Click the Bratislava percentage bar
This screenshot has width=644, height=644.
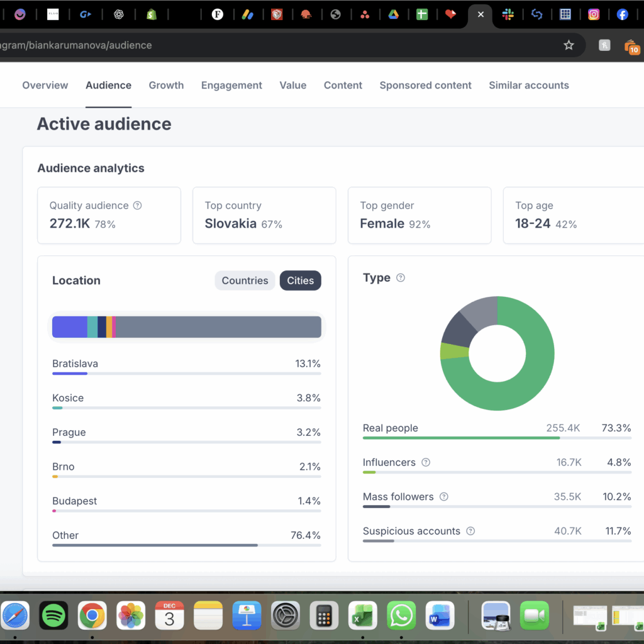(186, 374)
